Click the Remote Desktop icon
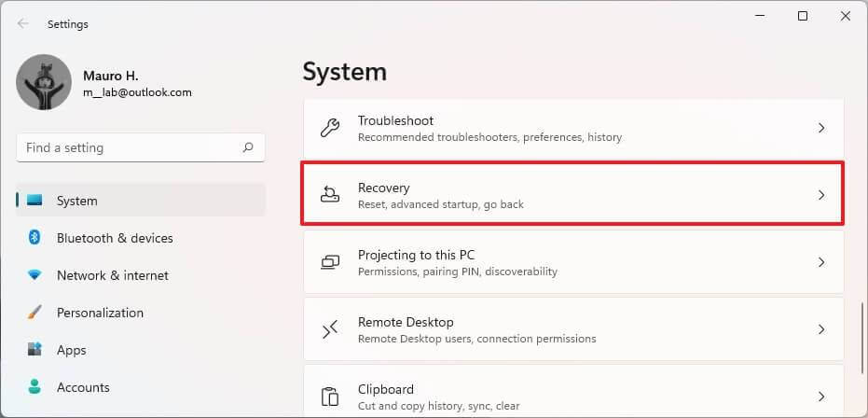This screenshot has height=418, width=868. click(330, 329)
